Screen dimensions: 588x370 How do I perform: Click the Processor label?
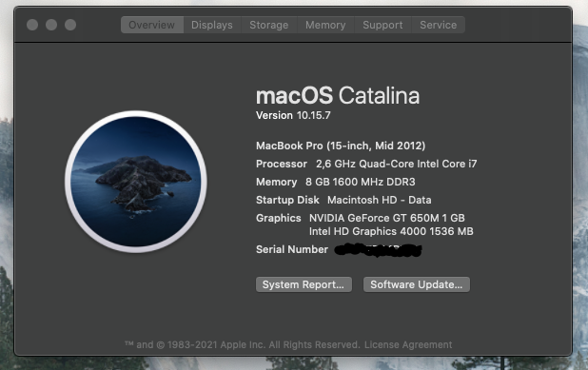[282, 164]
